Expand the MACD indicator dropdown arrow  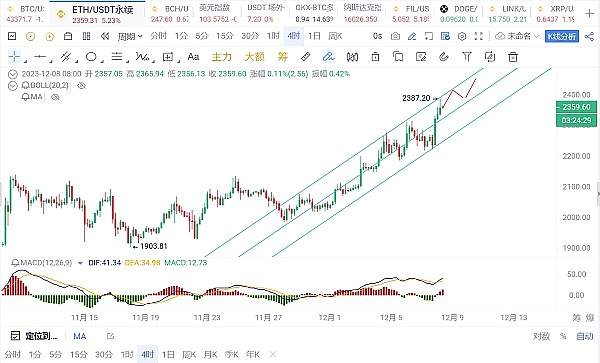80,263
